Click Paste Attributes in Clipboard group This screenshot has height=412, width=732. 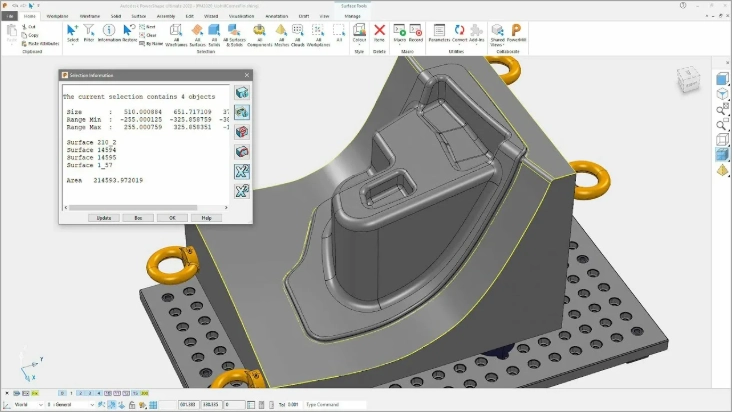pos(40,43)
